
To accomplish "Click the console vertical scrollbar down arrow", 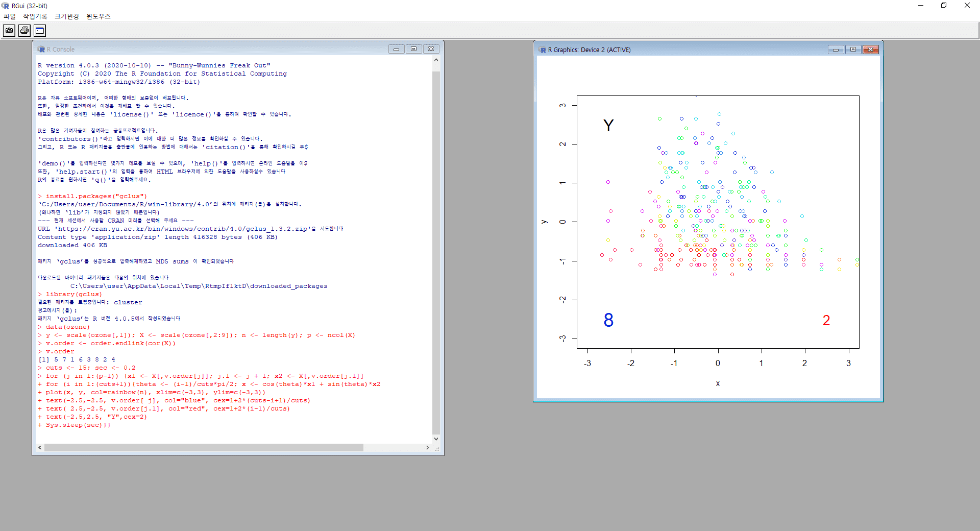I will click(x=436, y=439).
